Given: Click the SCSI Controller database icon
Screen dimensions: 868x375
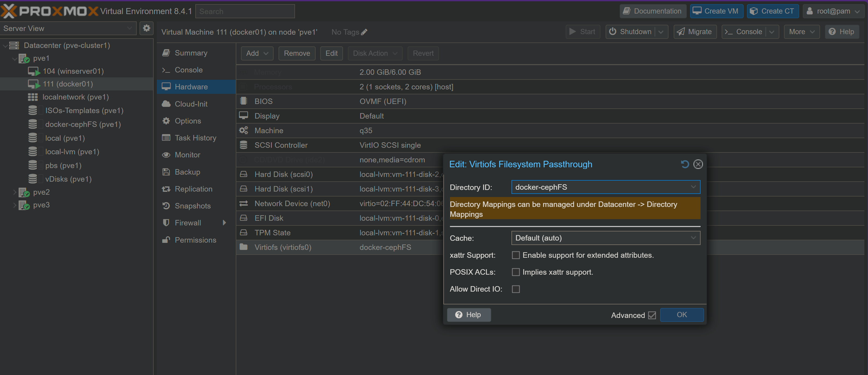Looking at the screenshot, I should (x=243, y=145).
